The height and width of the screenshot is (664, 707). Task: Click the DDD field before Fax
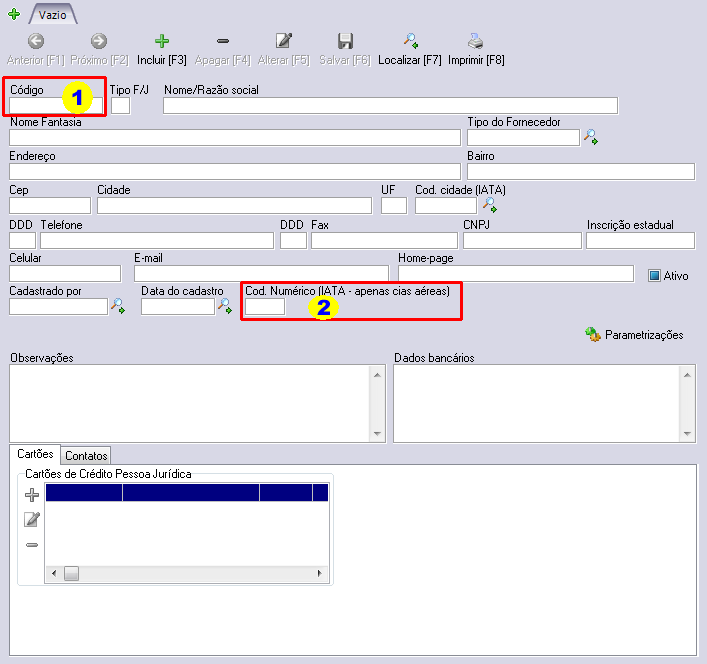pos(294,240)
